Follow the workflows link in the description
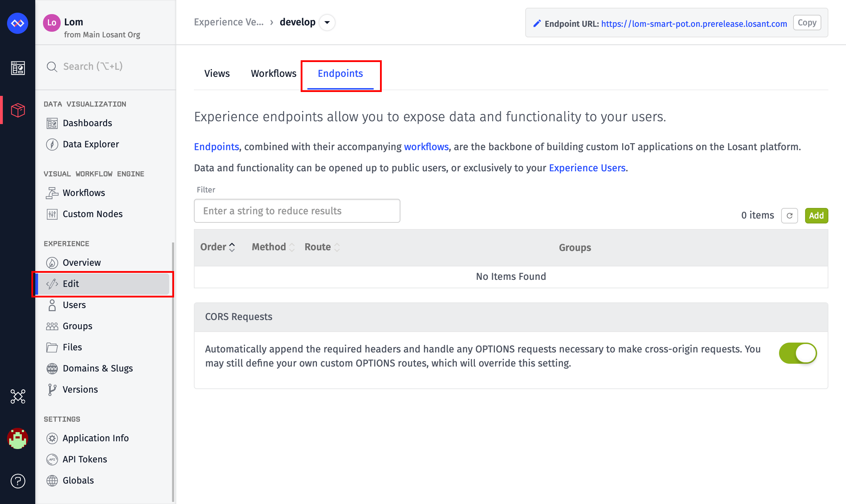Viewport: 846px width, 504px height. 426,147
